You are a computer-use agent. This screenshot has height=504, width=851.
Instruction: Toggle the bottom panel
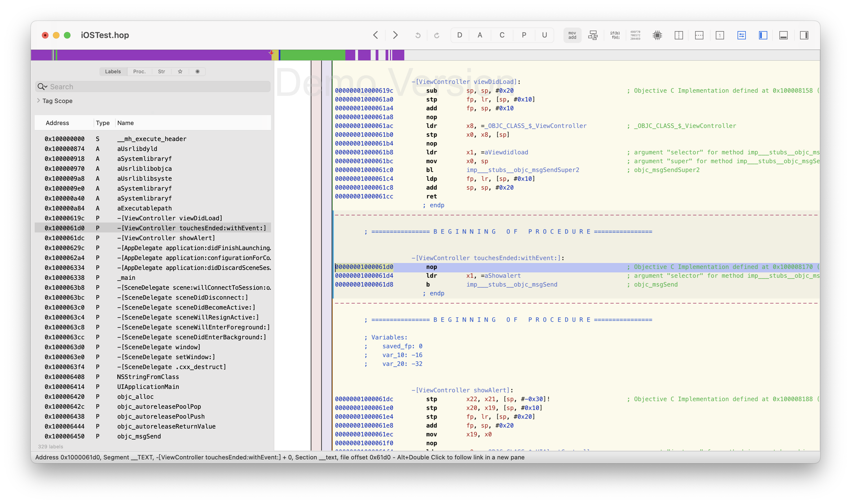784,35
